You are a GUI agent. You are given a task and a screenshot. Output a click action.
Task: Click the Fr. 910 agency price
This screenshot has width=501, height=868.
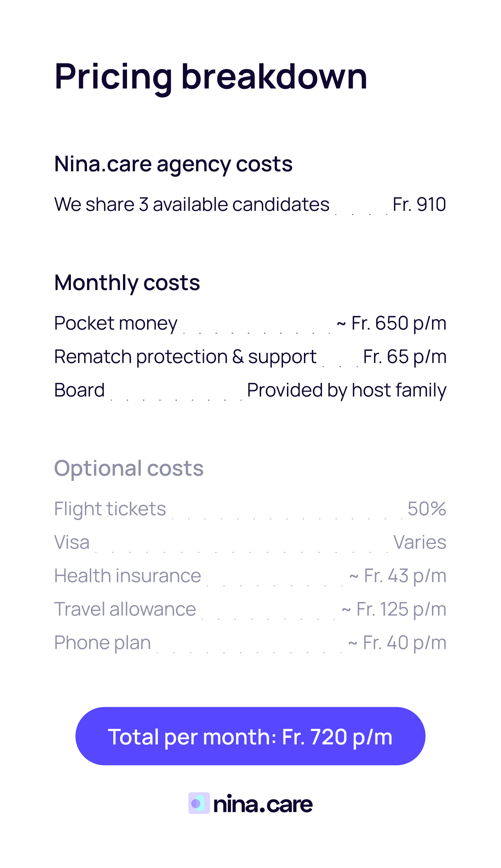[419, 205]
